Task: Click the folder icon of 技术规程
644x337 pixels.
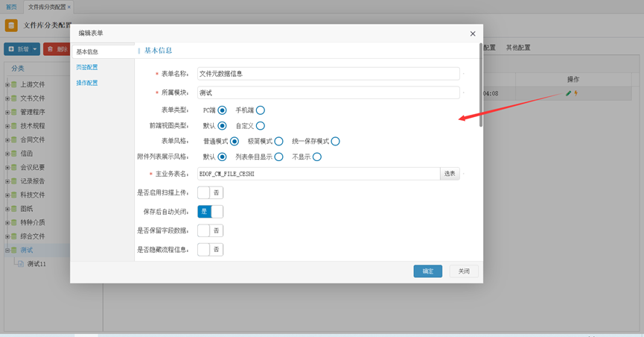Action: pos(14,126)
